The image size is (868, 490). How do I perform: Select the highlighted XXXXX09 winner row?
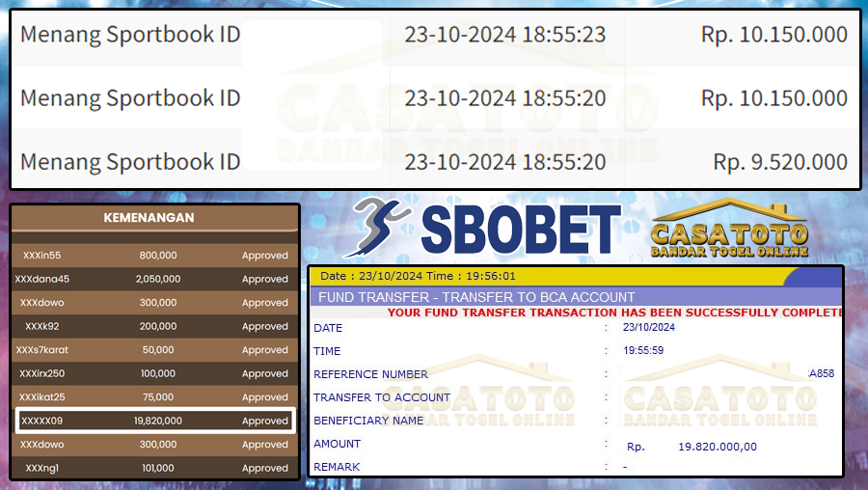pyautogui.click(x=155, y=421)
